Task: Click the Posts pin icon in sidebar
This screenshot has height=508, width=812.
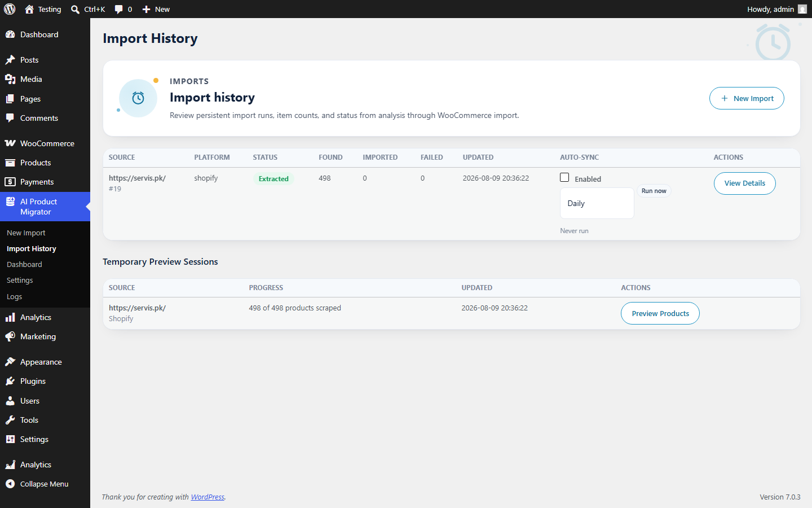Action: [10, 60]
